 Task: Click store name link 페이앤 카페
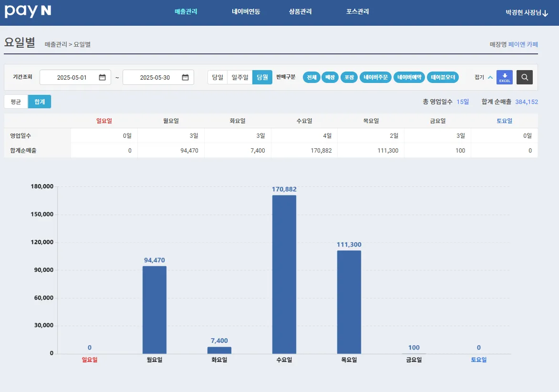click(523, 44)
